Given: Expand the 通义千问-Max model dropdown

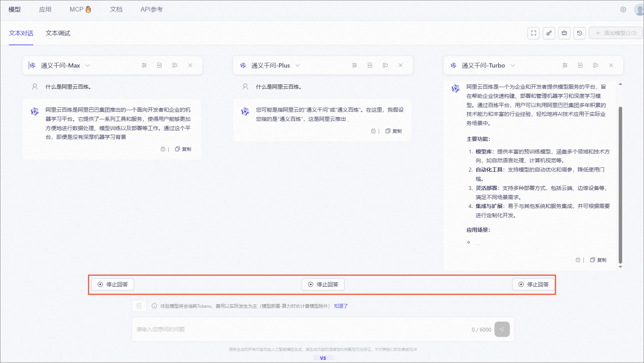Looking at the screenshot, I should [88, 65].
